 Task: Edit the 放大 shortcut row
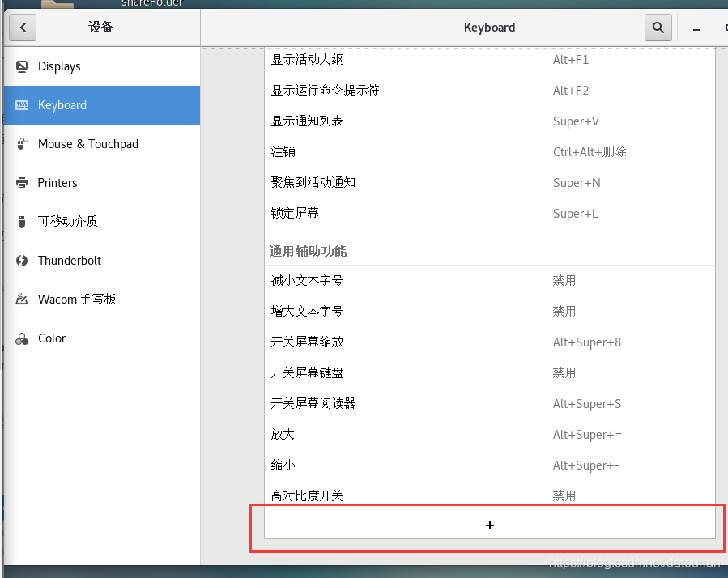(x=490, y=434)
